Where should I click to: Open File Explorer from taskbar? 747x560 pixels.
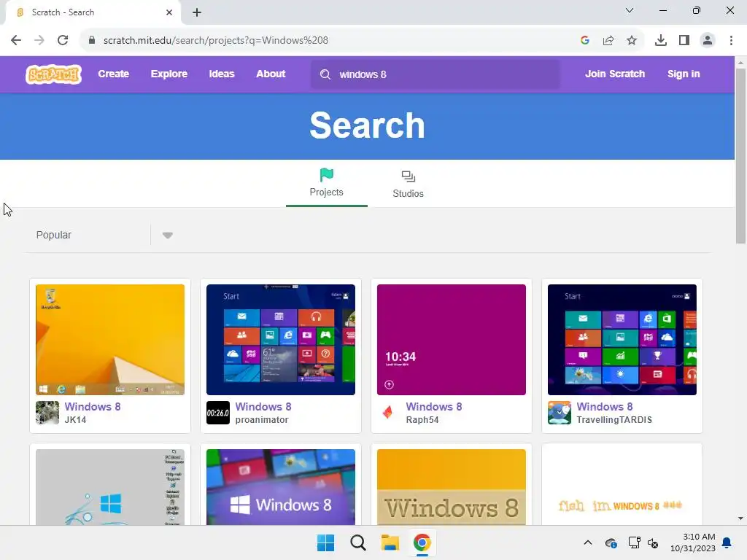390,542
